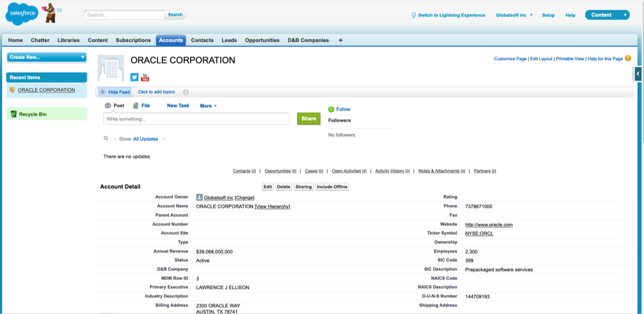Image resolution: width=644 pixels, height=314 pixels.
Task: Click the Annual Revenue value $39,068,000,000
Action: pyautogui.click(x=214, y=252)
